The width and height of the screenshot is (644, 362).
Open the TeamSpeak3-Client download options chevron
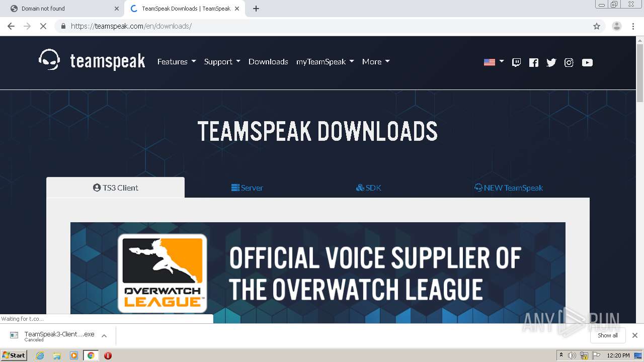(x=104, y=336)
